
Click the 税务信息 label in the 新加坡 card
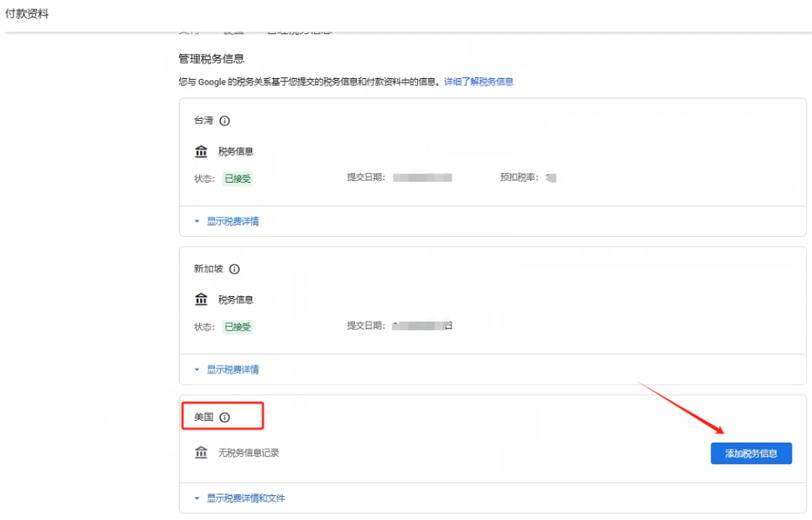[x=235, y=300]
